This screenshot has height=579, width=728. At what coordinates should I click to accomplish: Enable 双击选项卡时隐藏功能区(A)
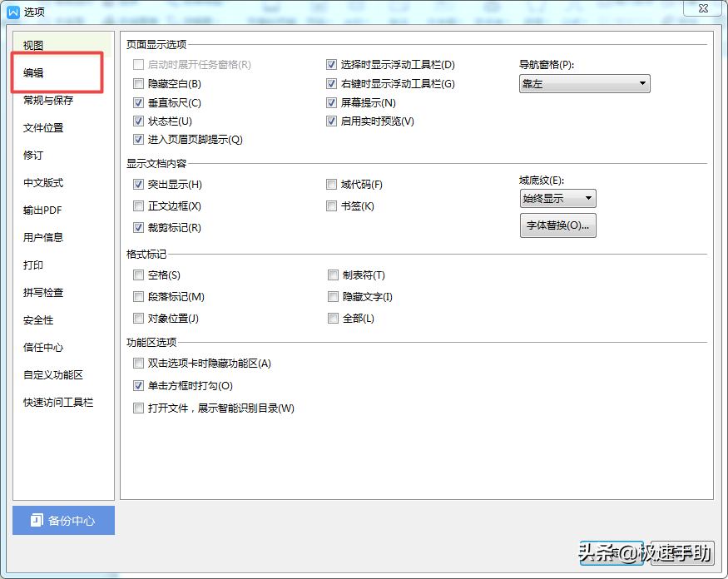pos(138,363)
